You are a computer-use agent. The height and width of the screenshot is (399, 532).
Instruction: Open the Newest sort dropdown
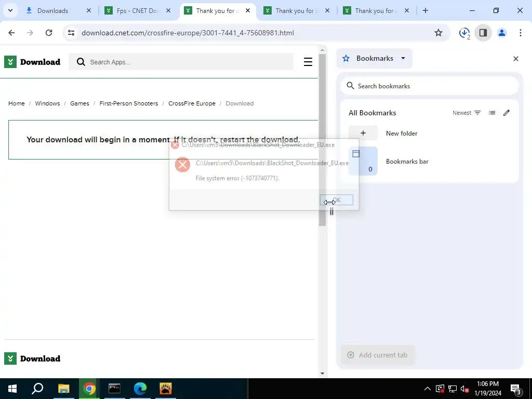coord(467,113)
